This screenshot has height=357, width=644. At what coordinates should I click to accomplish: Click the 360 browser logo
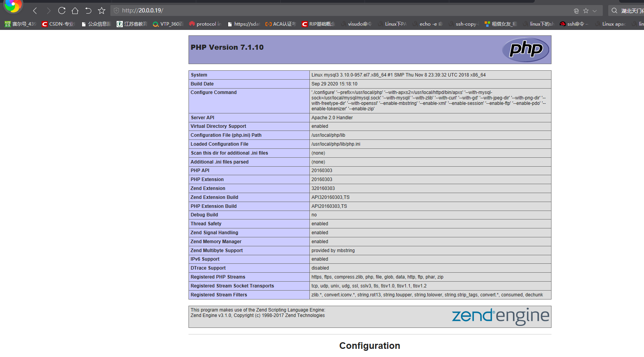click(13, 5)
